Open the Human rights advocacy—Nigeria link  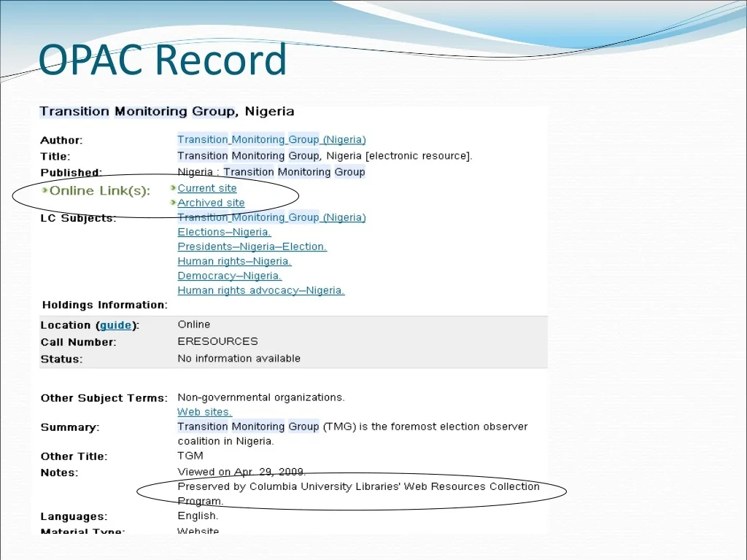pyautogui.click(x=260, y=290)
